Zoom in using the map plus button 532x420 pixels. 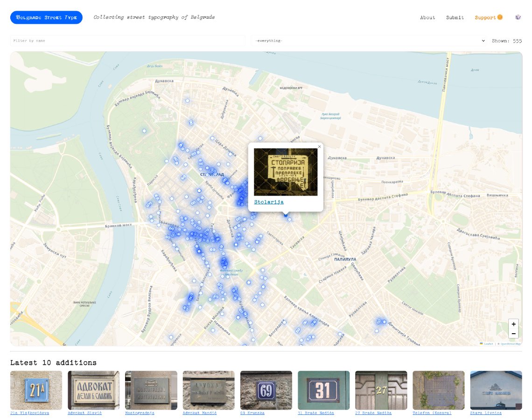(x=513, y=324)
